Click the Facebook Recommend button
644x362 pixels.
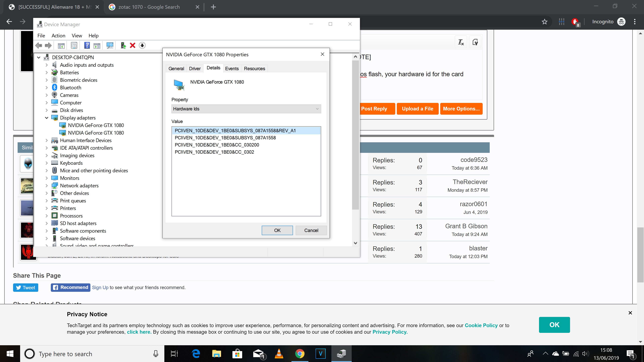coord(70,287)
